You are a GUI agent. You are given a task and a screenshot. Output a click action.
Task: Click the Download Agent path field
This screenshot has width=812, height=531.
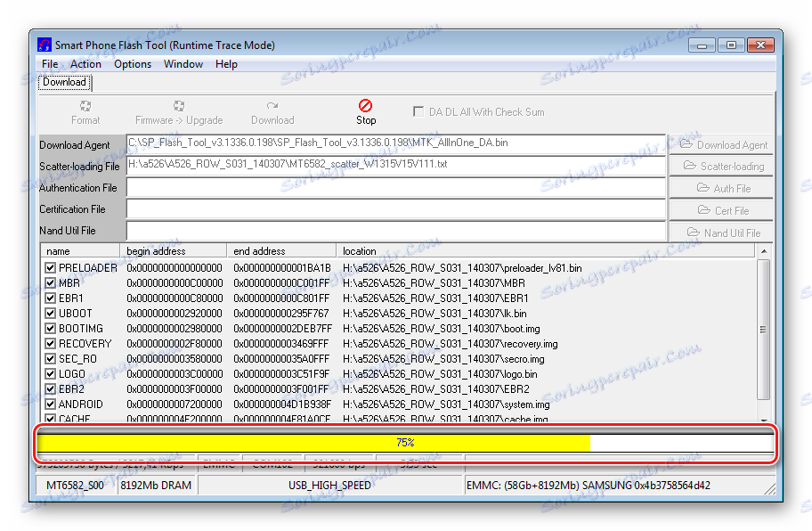tap(395, 143)
